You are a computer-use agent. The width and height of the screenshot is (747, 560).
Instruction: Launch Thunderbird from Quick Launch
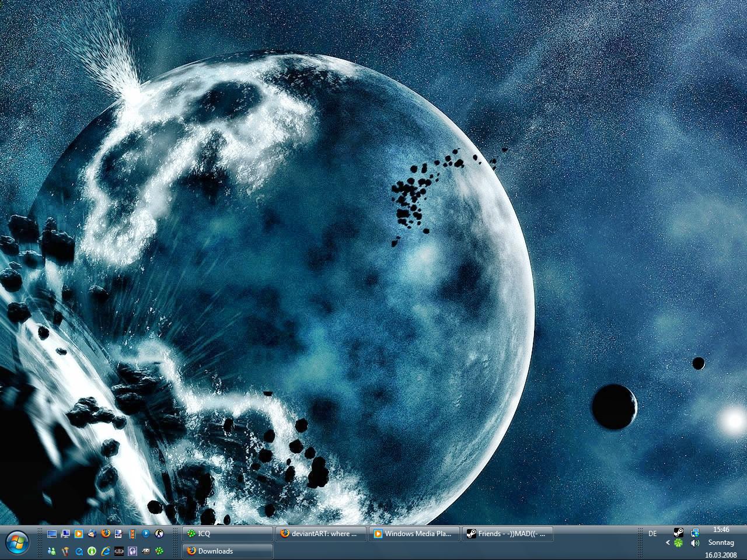click(92, 533)
